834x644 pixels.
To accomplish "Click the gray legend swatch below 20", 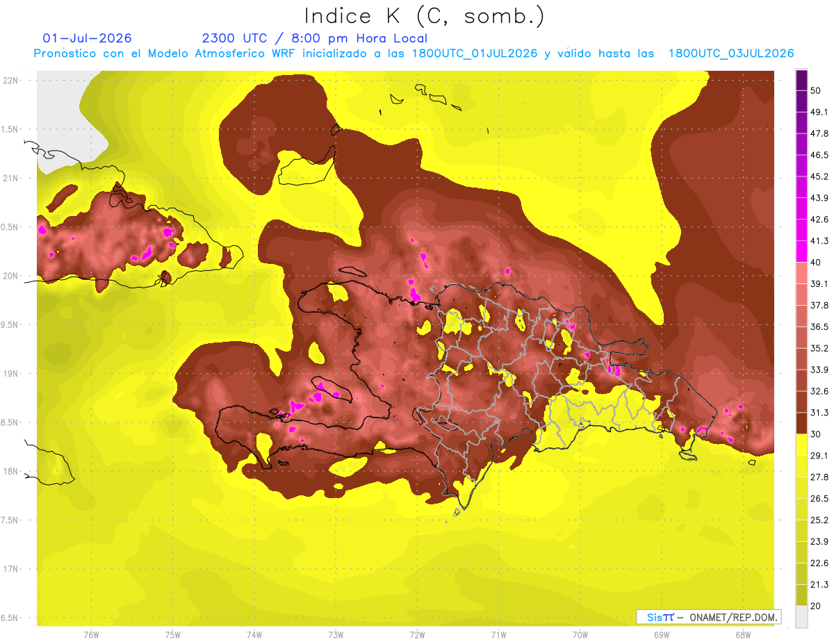I will coord(801,616).
